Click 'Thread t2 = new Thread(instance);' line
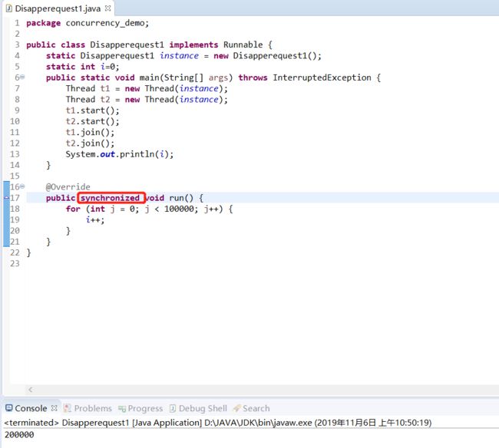Image resolution: width=499 pixels, height=448 pixels. tap(147, 100)
